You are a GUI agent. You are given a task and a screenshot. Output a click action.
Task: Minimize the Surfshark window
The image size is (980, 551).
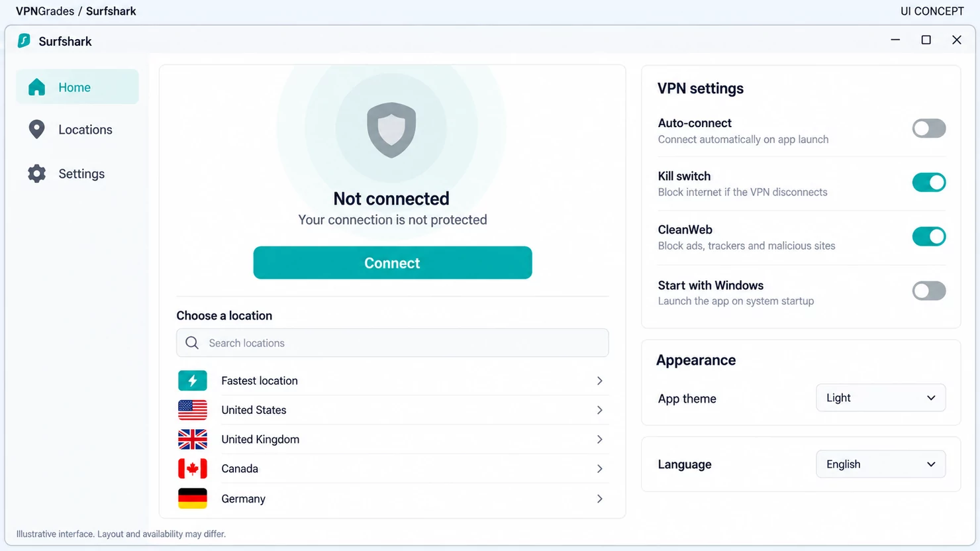895,40
